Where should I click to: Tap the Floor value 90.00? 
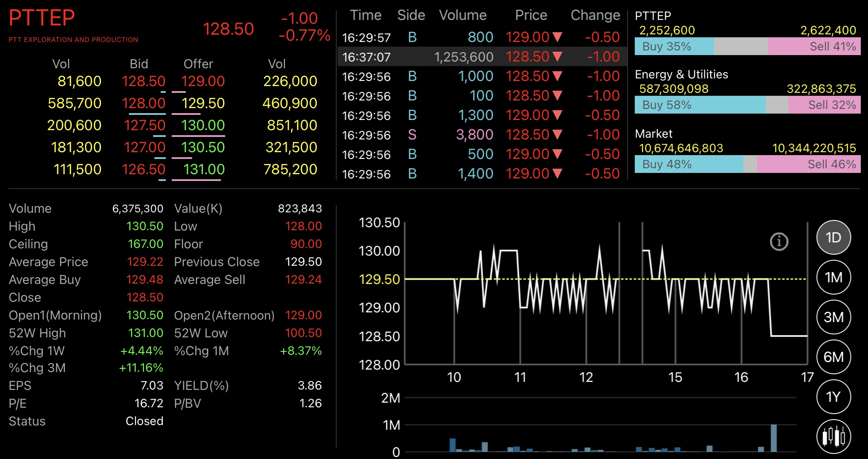[306, 244]
